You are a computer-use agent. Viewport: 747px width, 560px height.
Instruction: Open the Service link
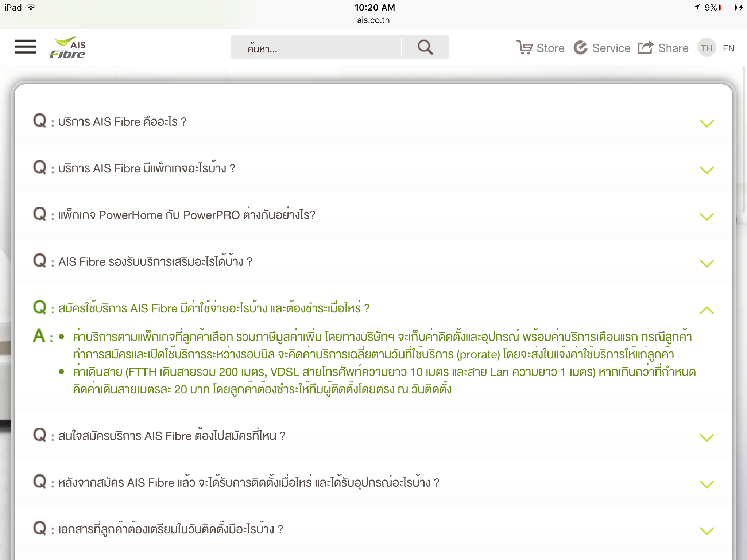pos(611,48)
